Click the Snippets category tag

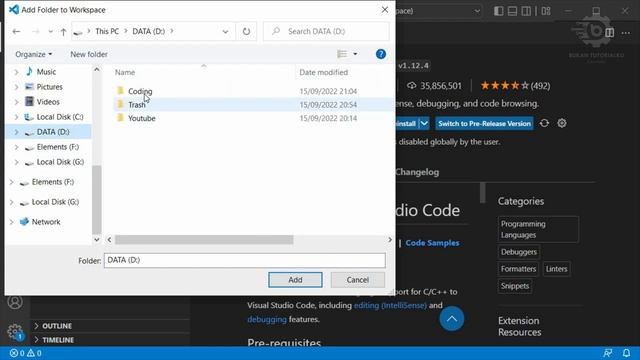tap(515, 286)
